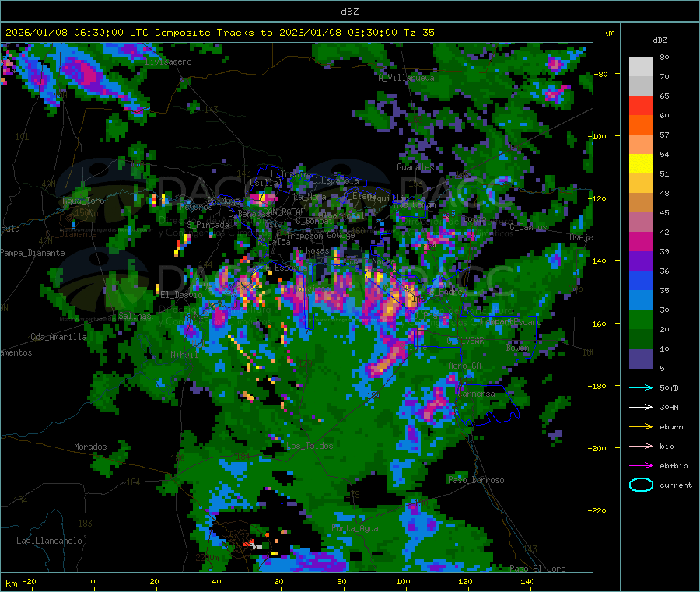
Task: Click the Divisadero map label
Action: tap(168, 61)
